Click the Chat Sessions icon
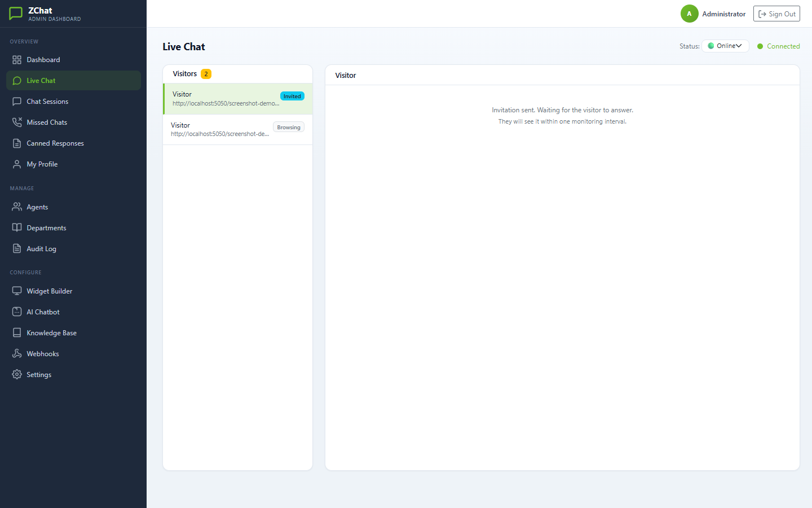812x508 pixels. [x=17, y=102]
